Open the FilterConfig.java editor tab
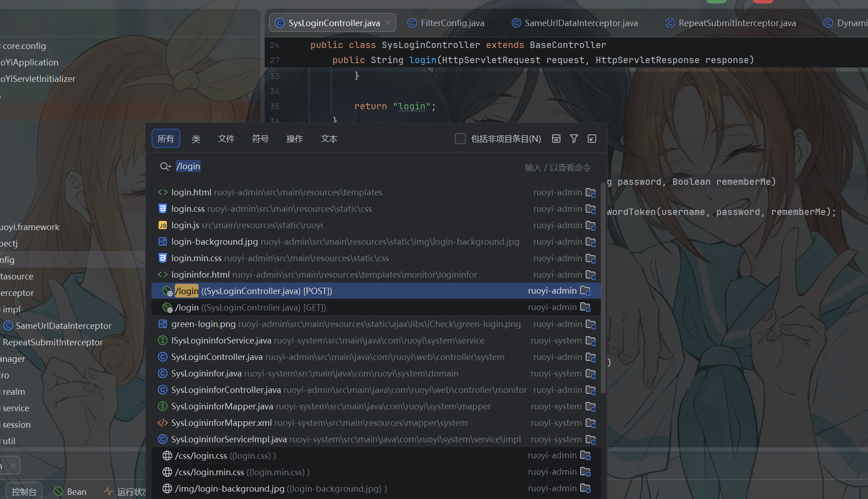This screenshot has width=868, height=499. 446,23
